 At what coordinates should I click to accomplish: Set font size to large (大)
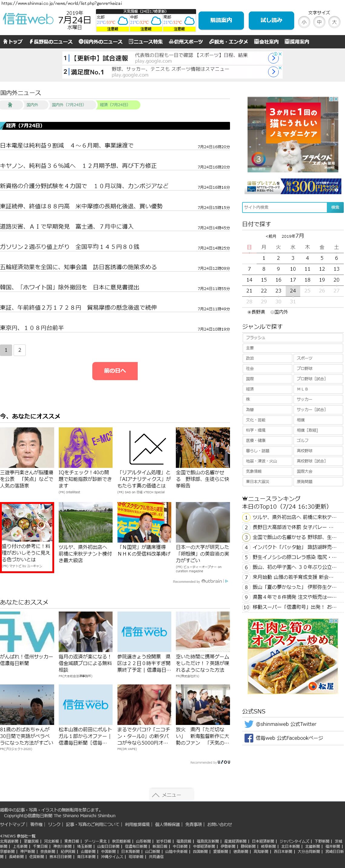pyautogui.click(x=334, y=22)
